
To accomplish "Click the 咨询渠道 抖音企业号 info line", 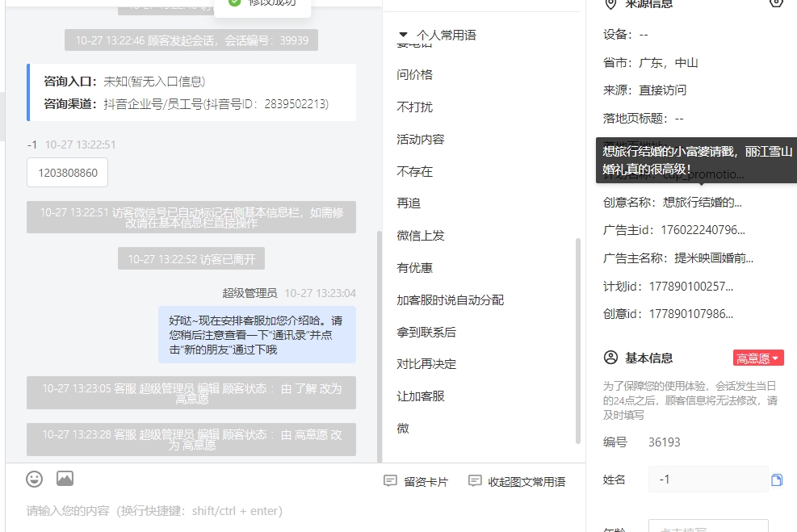I will (186, 103).
